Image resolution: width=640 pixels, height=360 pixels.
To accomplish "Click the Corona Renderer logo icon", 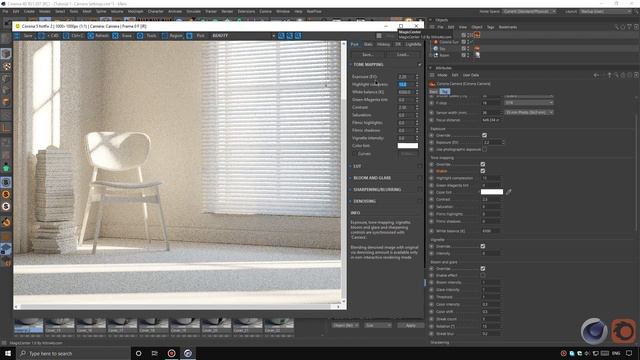I will coord(623,330).
